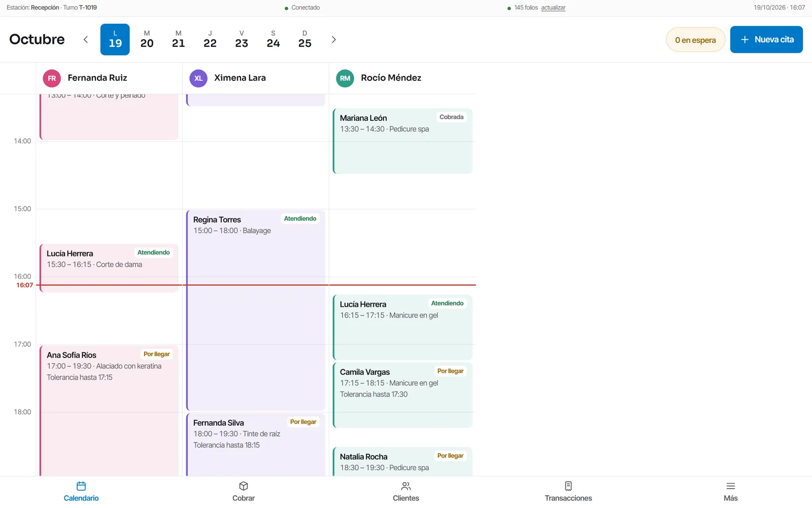Screen dimensions: 812x508
Task: Open Fernanda Silva Tinte de raíz appointment
Action: (x=256, y=444)
